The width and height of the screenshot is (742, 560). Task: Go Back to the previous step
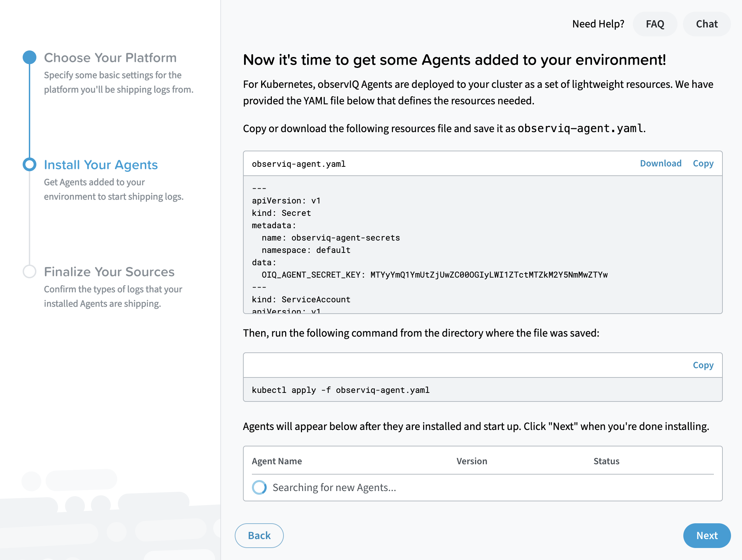pos(259,535)
